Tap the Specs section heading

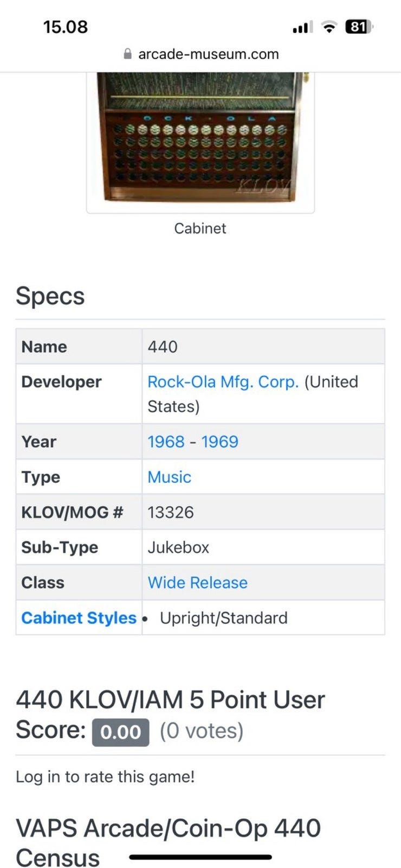50,296
